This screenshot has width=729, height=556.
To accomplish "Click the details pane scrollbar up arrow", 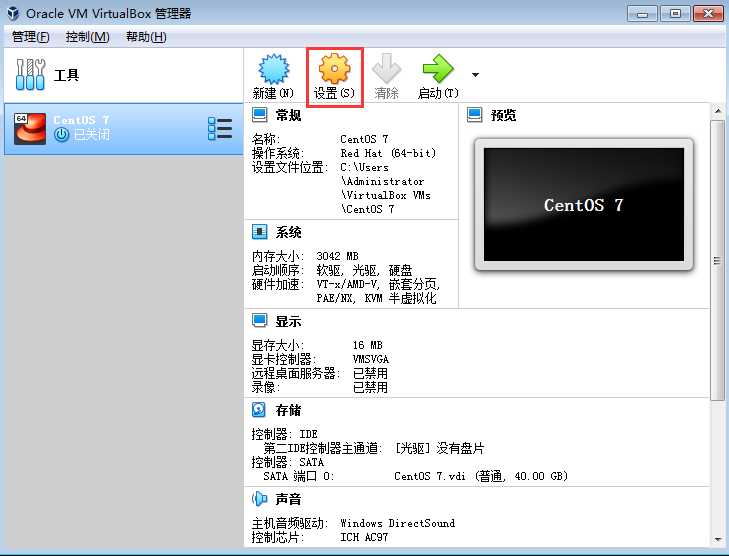I will 718,111.
